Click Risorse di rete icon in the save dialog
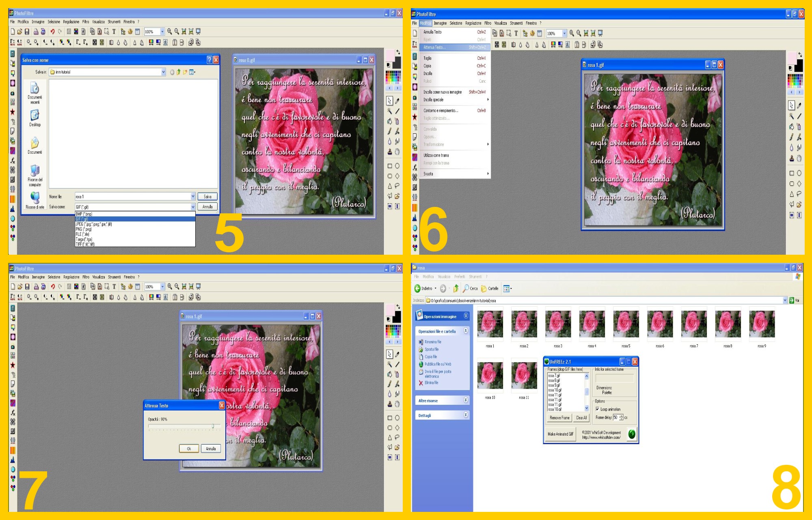 tap(35, 198)
